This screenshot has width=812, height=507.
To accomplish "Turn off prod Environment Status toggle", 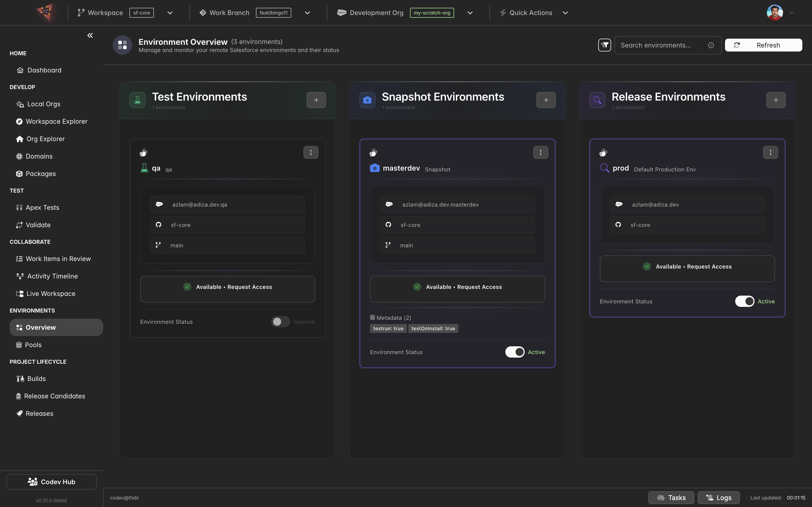I will (x=745, y=301).
